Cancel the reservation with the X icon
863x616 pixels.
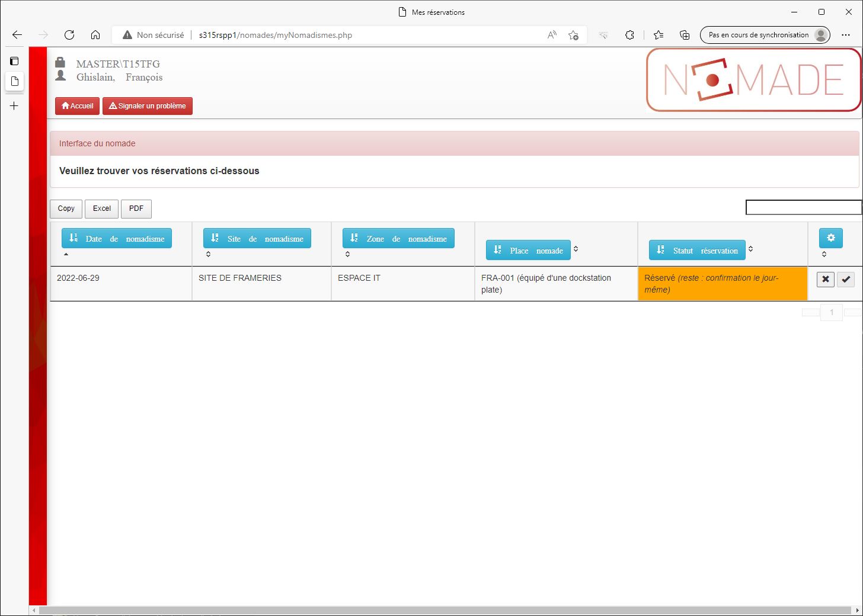(825, 279)
